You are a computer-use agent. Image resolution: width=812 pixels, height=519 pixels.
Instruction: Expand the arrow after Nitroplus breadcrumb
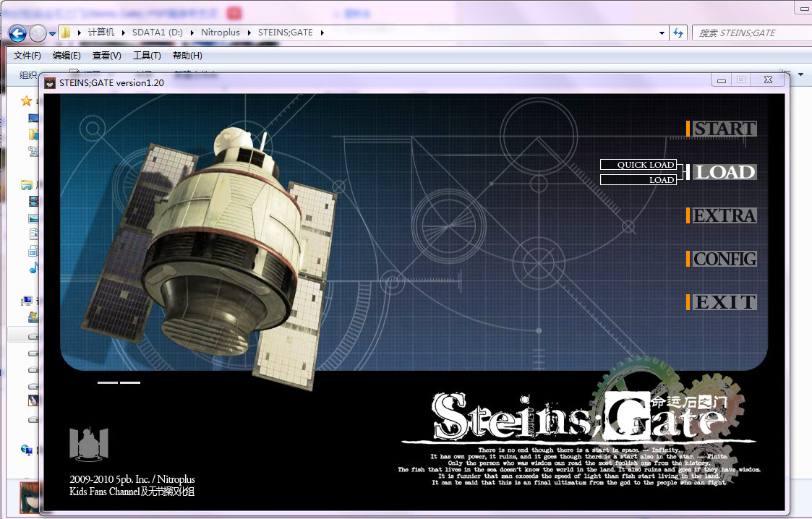click(249, 33)
